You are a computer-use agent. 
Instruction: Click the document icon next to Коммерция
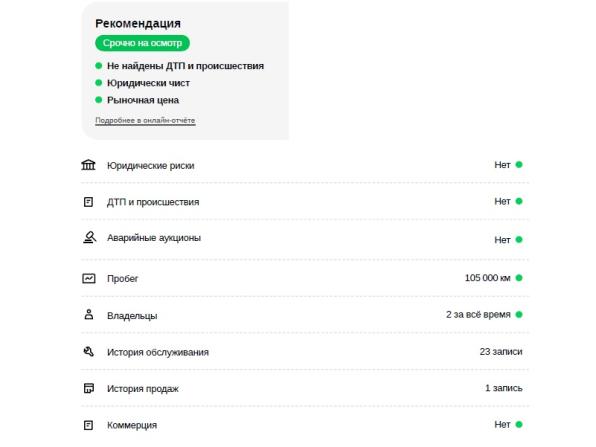pos(88,425)
